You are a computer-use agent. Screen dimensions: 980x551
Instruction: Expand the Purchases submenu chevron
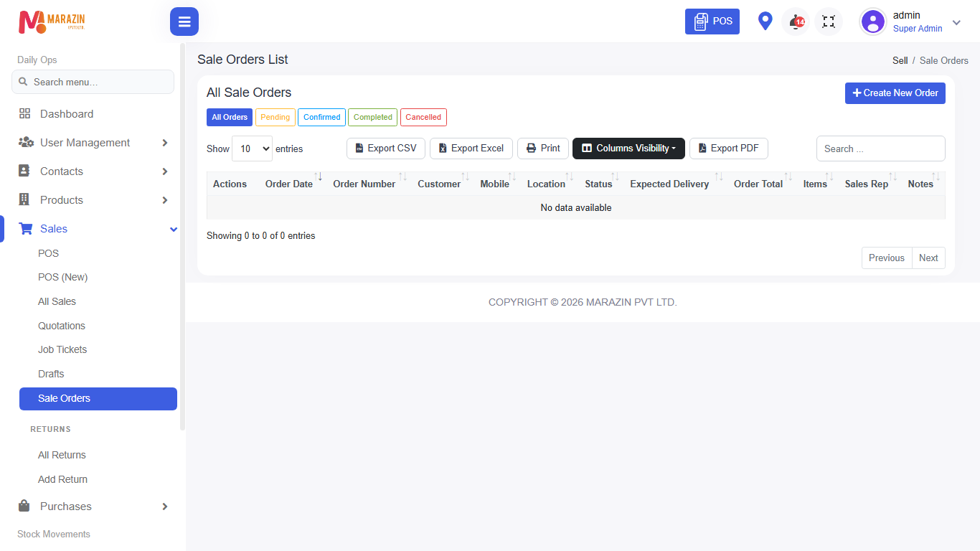click(165, 507)
